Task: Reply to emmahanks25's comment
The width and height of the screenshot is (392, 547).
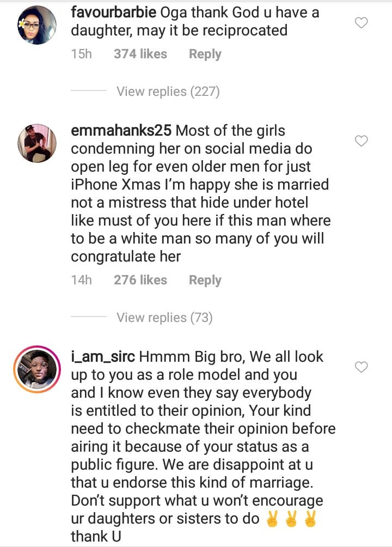Action: [x=205, y=280]
